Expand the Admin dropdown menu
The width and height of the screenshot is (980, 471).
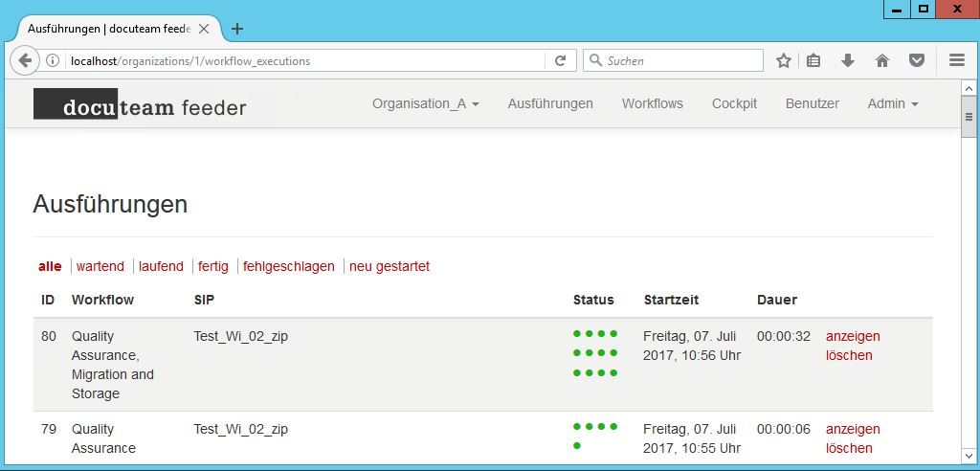[892, 103]
